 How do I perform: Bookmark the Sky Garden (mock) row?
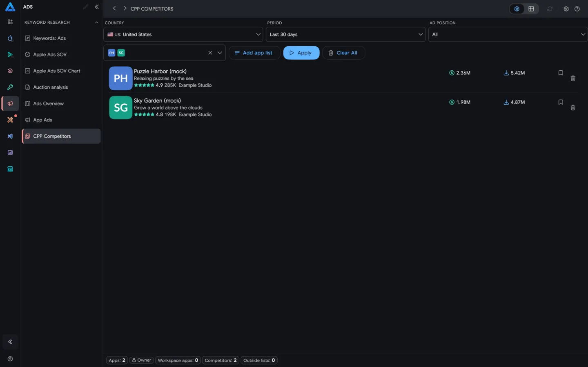coord(561,102)
